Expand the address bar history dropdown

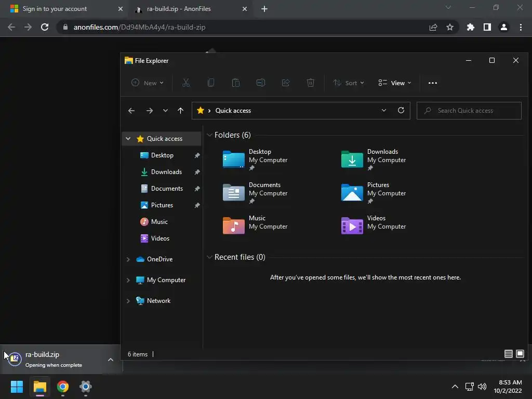(384, 110)
